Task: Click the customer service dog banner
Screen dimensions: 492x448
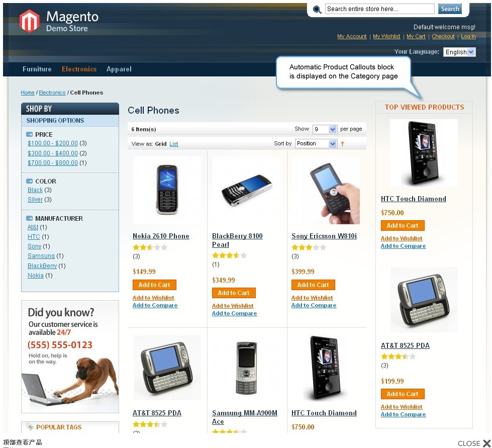Action: (x=70, y=356)
